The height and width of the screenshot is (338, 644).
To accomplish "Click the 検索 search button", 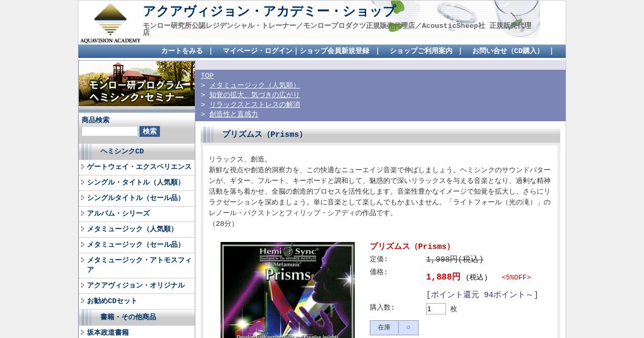I will pos(150,131).
